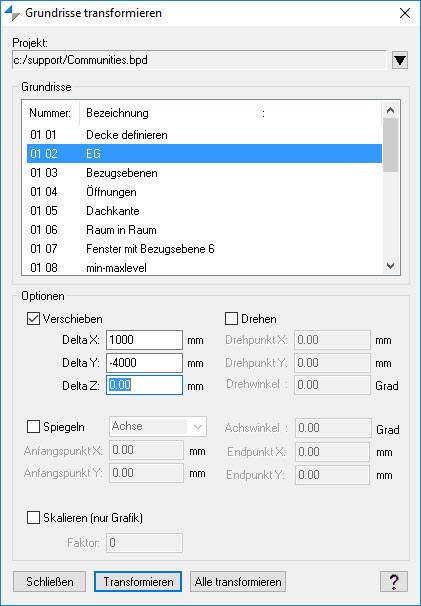Click the app icon in title bar
Viewport: 421px width, 606px height.
point(11,12)
